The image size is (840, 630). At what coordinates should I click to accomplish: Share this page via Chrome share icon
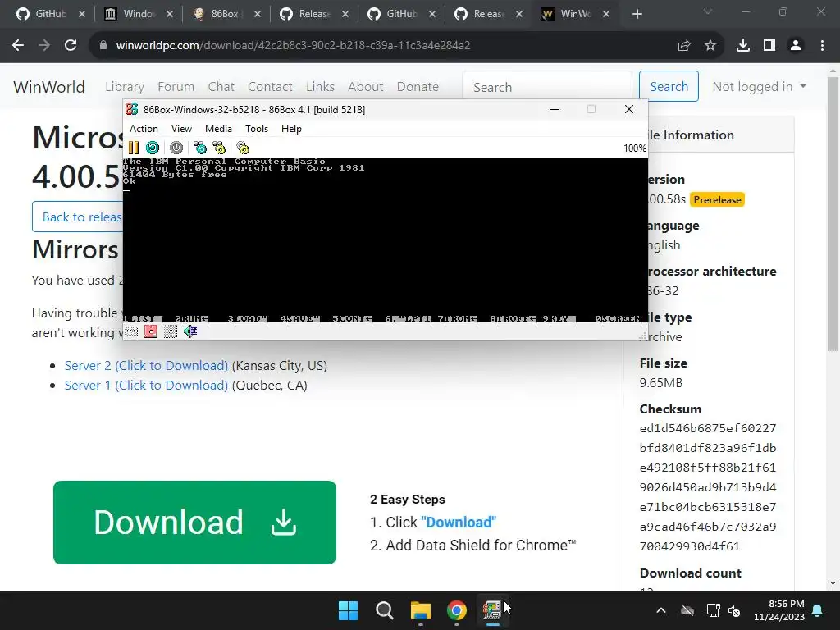pos(684,46)
